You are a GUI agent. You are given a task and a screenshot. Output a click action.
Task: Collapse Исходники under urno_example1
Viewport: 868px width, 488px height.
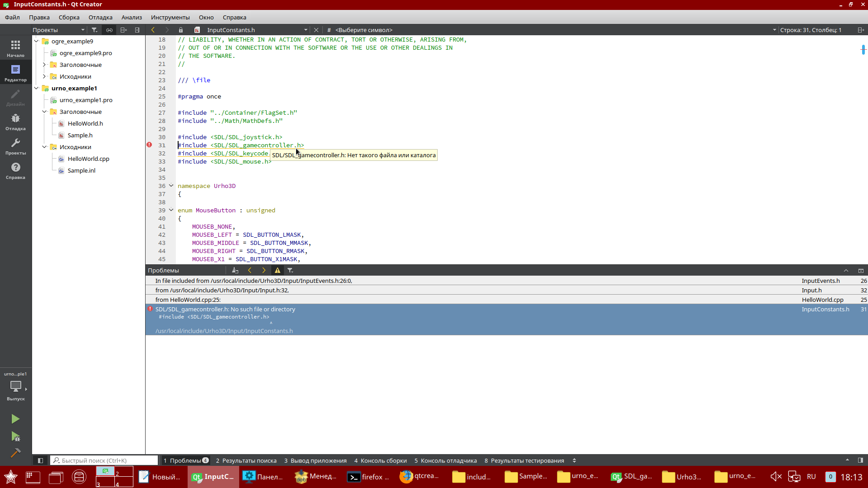pyautogui.click(x=44, y=147)
